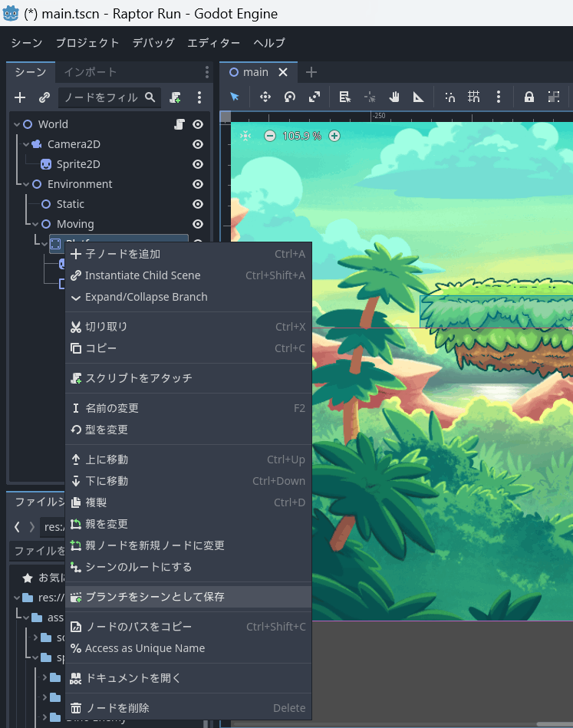Toggle visibility of World node

198,124
